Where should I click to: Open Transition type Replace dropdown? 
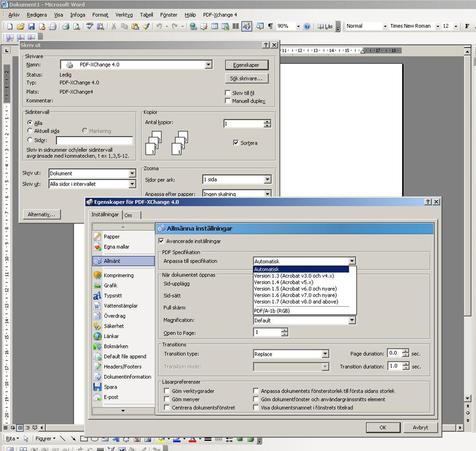tap(325, 353)
